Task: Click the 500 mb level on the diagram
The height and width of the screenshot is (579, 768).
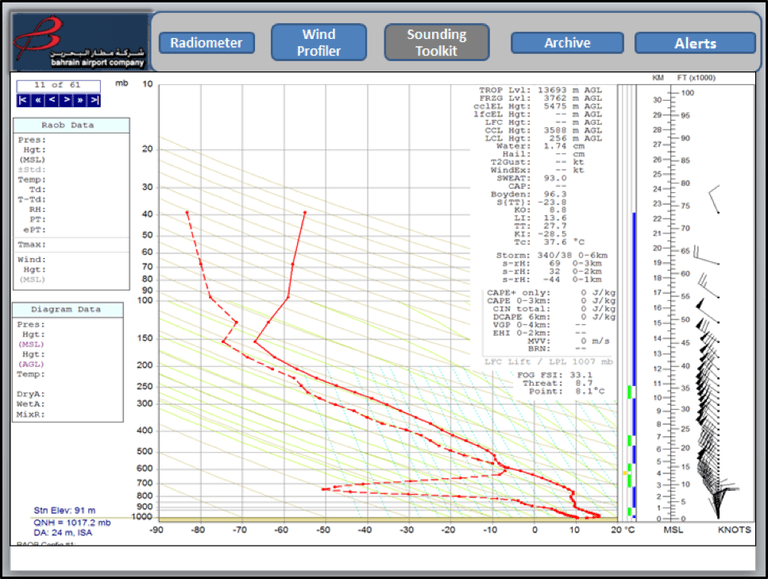Action: pyautogui.click(x=145, y=452)
